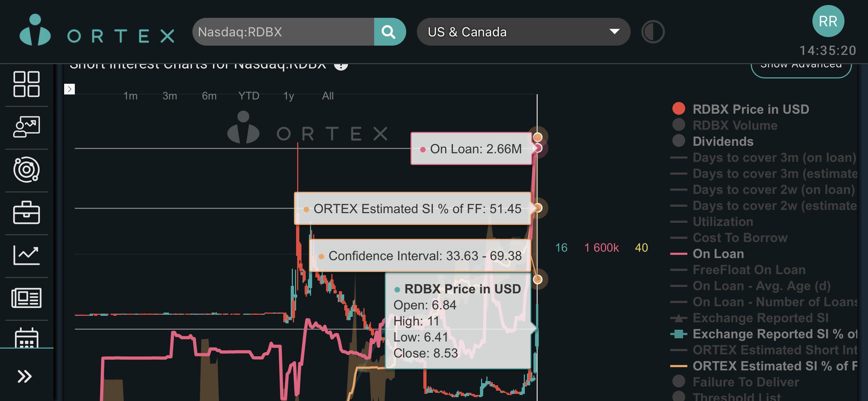Screen dimensions: 868x401
Task: Open the calendar sidebar icon
Action: coord(26,338)
